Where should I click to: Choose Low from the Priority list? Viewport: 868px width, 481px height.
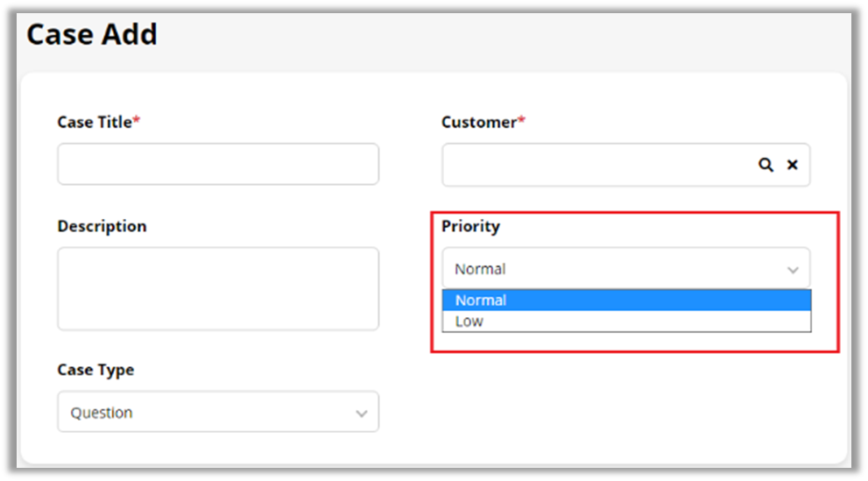625,322
